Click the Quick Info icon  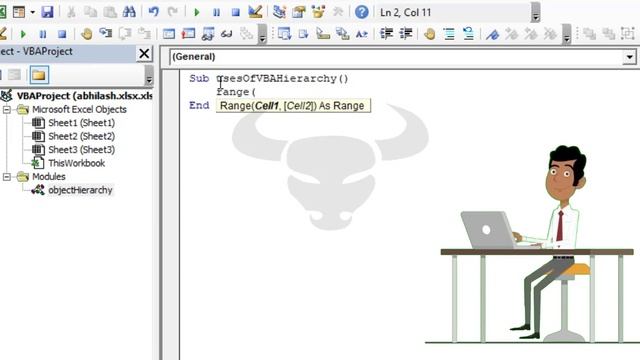point(323,34)
